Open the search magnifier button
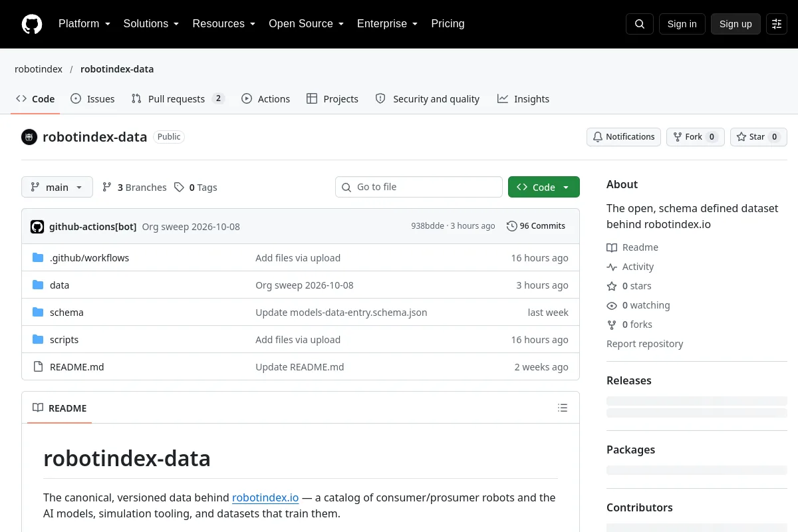Image resolution: width=798 pixels, height=532 pixels. [640, 24]
